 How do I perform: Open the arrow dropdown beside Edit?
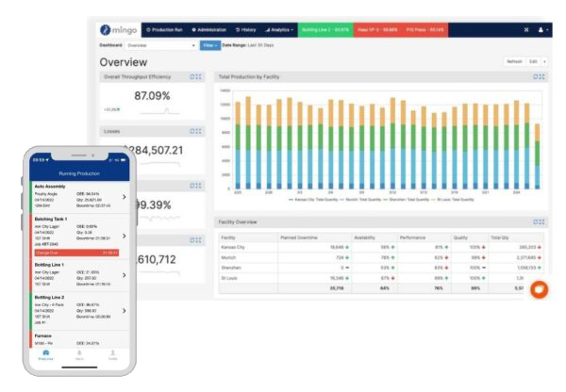point(544,61)
